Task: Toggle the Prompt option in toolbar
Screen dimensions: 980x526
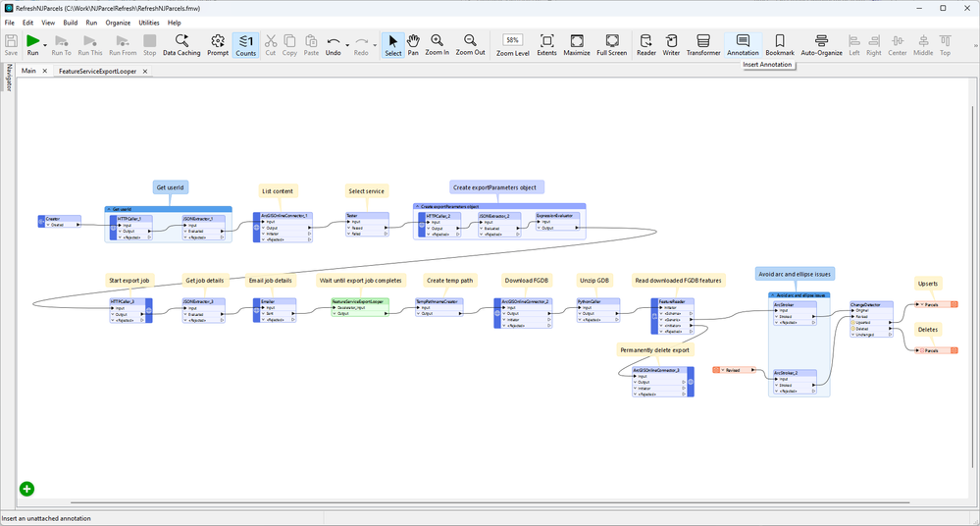Action: click(218, 46)
